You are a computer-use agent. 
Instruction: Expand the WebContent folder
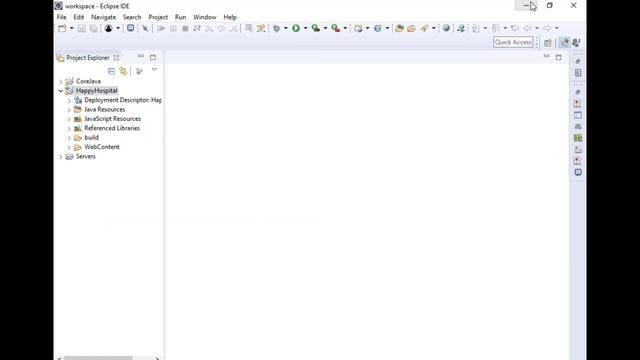point(69,147)
